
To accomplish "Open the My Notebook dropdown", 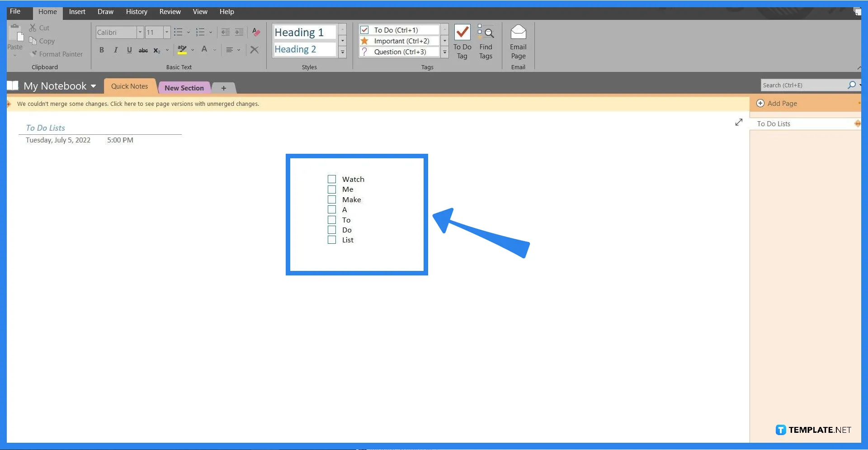I will coord(93,86).
